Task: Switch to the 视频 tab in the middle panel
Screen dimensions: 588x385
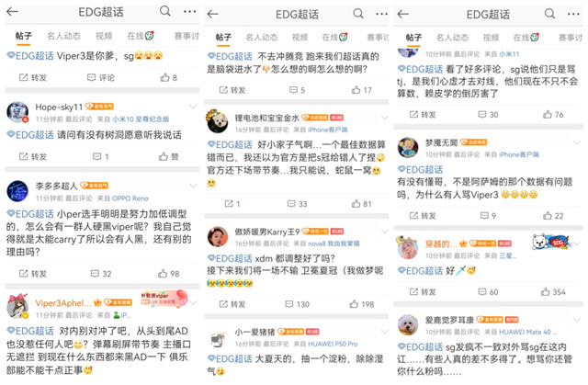Action: click(300, 37)
